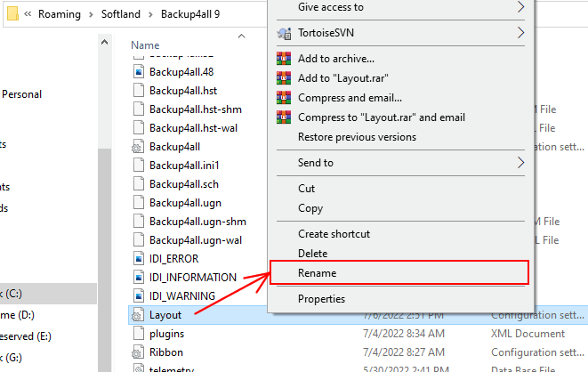
Task: Select Compress and email... option
Action: pos(350,98)
